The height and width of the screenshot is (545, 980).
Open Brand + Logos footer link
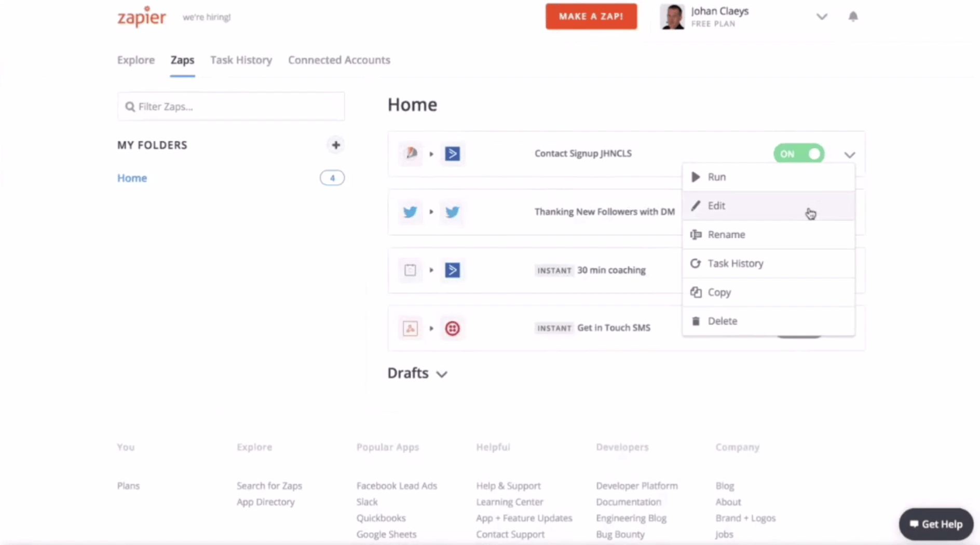click(x=745, y=518)
